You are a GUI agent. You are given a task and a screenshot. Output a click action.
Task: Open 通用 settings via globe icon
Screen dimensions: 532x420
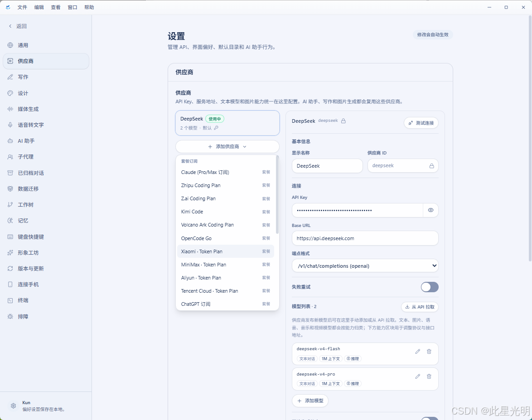[x=10, y=45]
